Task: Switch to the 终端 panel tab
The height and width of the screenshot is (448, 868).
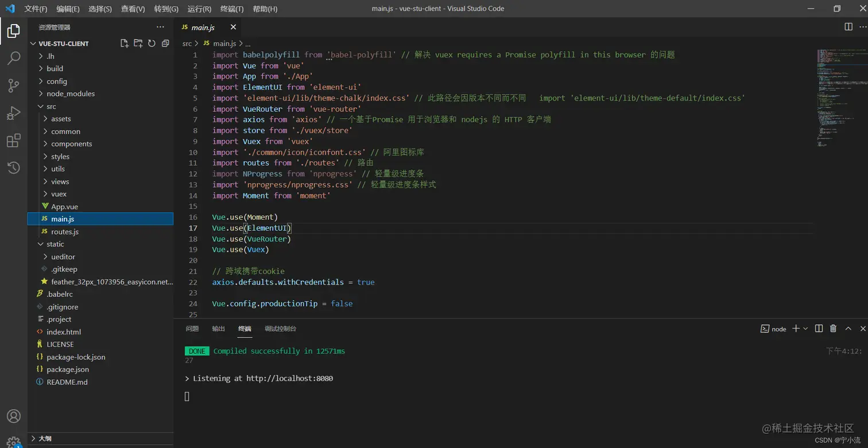Action: (x=245, y=329)
